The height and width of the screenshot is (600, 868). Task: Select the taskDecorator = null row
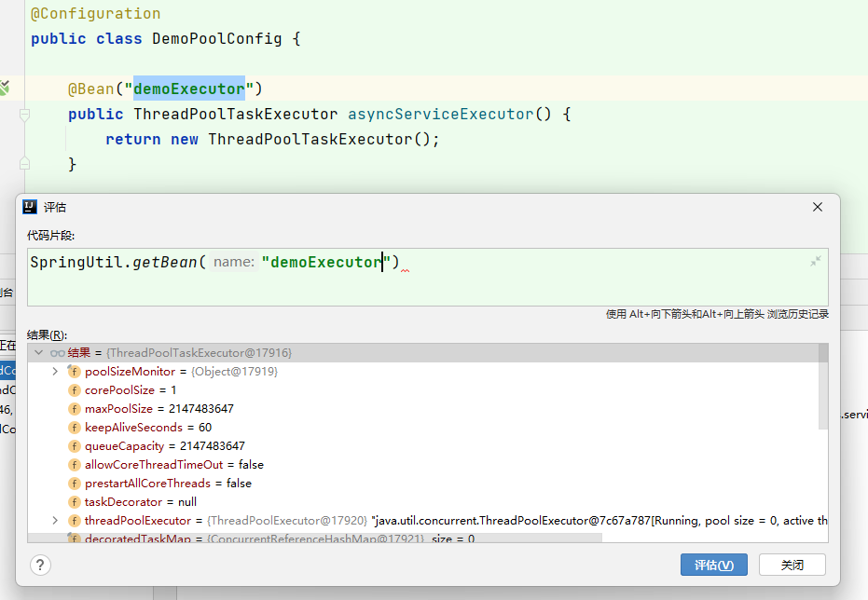pos(423,501)
